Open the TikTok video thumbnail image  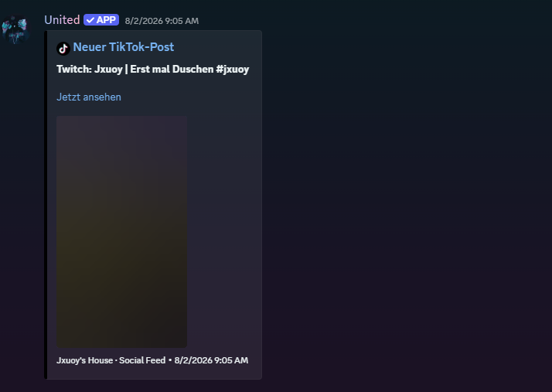[x=122, y=232]
